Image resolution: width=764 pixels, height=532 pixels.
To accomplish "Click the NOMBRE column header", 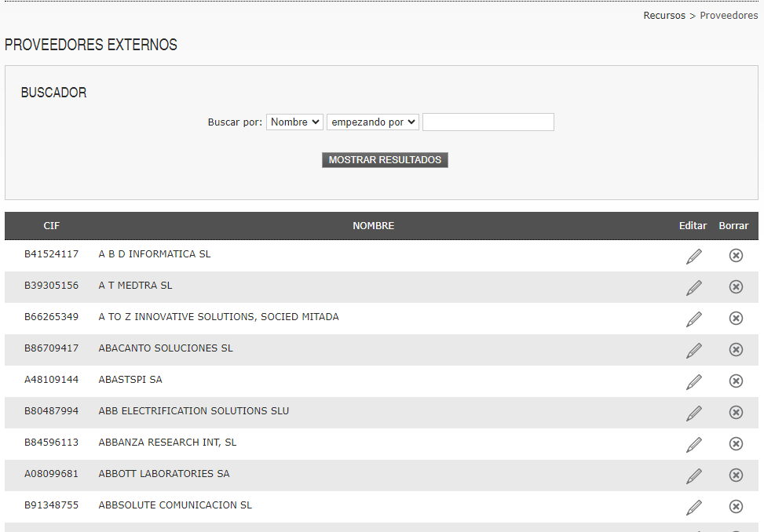I will coord(373,226).
